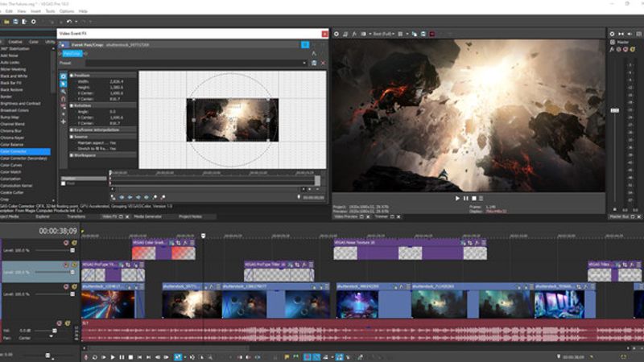Screen dimensions: 644x362
Task: Select Color Corrector in the effects list
Action: (25, 151)
